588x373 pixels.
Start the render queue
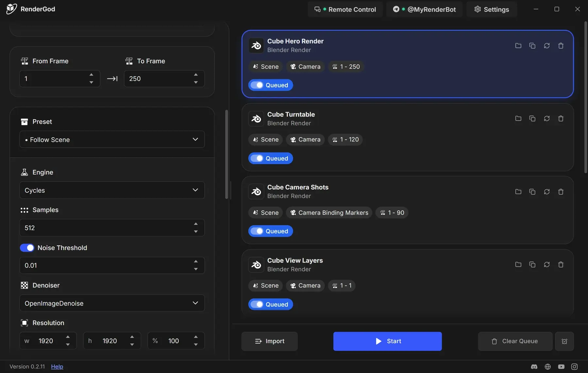(387, 341)
